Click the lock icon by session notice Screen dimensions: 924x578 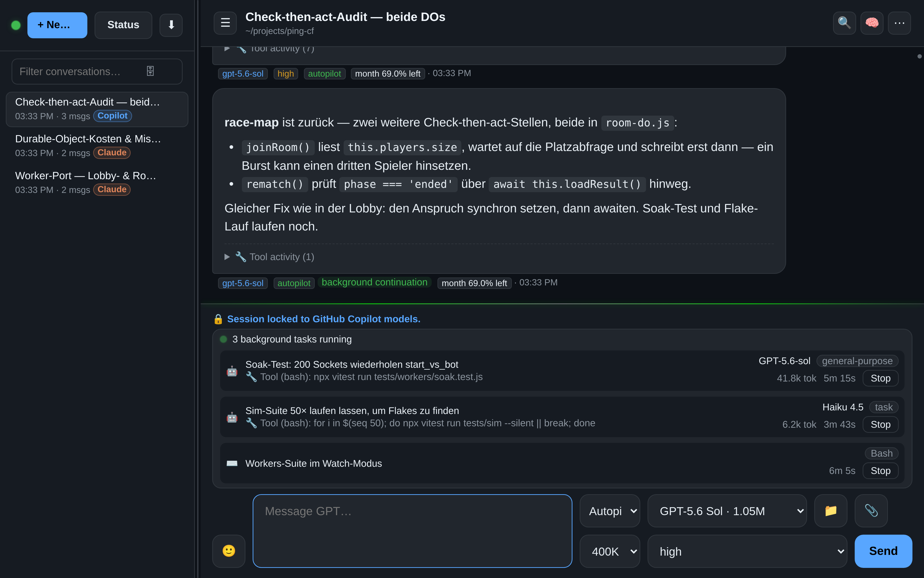(218, 319)
